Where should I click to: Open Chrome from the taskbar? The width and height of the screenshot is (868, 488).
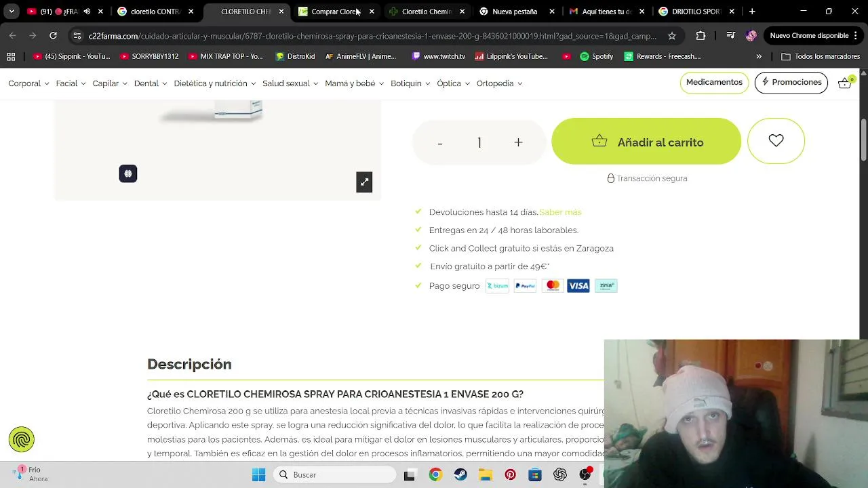coord(435,475)
